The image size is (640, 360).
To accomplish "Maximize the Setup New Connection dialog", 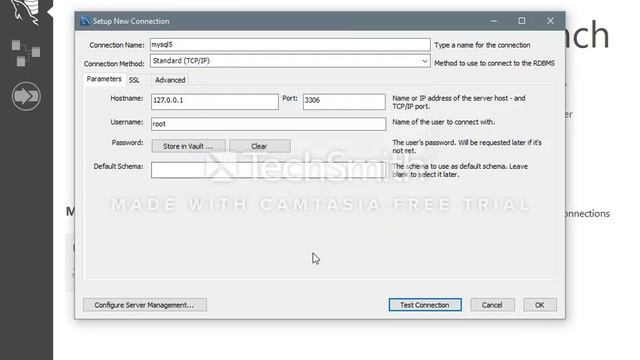I will pyautogui.click(x=522, y=21).
